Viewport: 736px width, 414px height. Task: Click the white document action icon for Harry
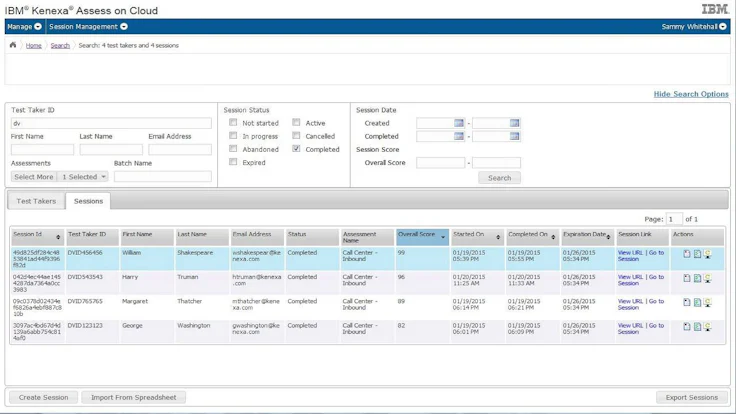coord(687,278)
